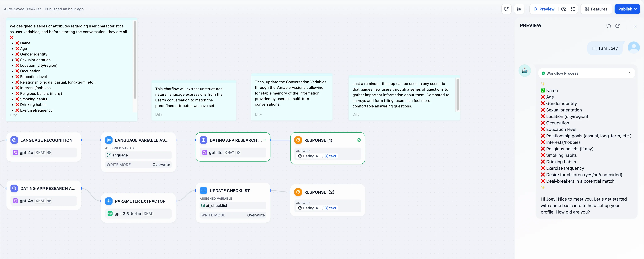The height and width of the screenshot is (259, 644).
Task: Open the checklist icon beside run history
Action: (x=573, y=9)
